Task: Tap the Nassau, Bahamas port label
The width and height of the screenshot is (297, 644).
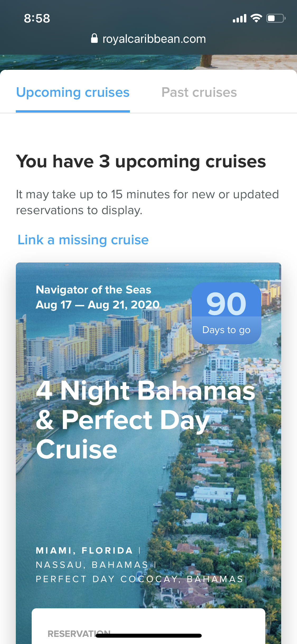Action: pos(92,565)
